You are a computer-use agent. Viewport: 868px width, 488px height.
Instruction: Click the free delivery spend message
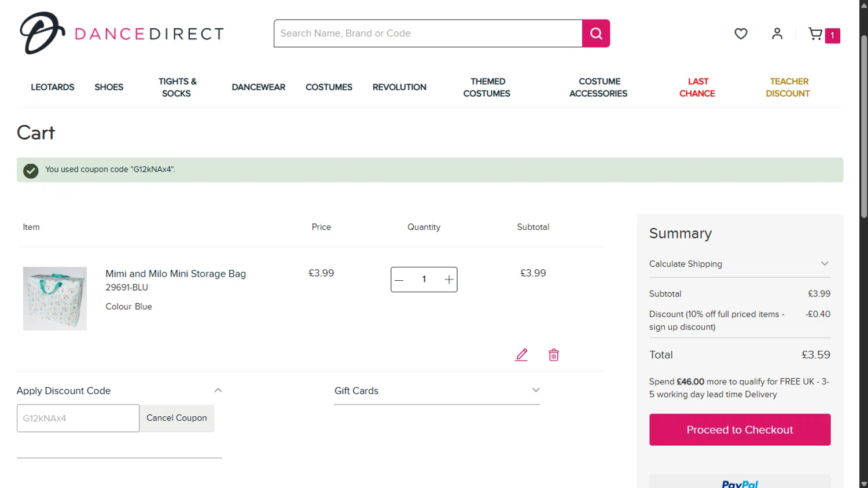click(740, 388)
